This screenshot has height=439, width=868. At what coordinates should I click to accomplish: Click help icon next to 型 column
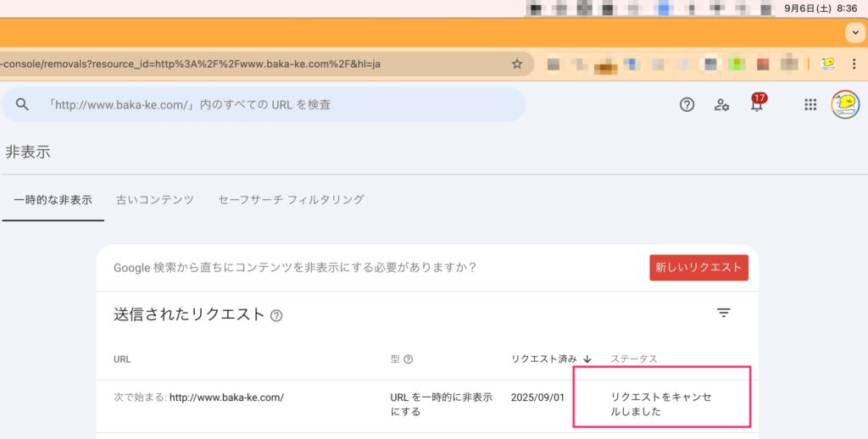pos(409,359)
